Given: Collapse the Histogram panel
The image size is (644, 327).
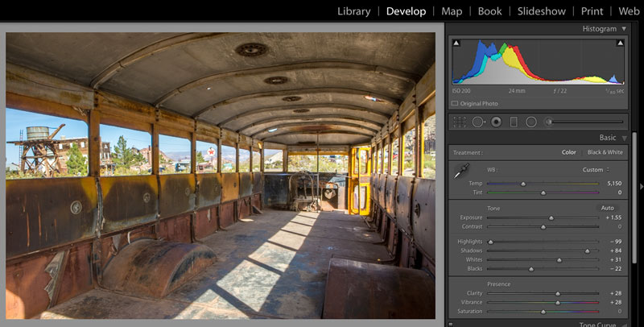Looking at the screenshot, I should [x=624, y=29].
